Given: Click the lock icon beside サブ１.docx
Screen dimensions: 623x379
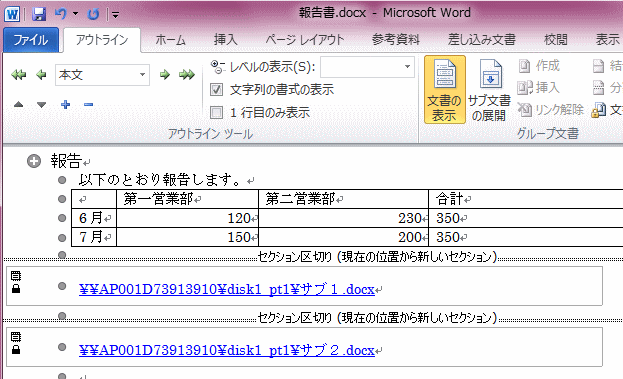Looking at the screenshot, I should tap(16, 288).
